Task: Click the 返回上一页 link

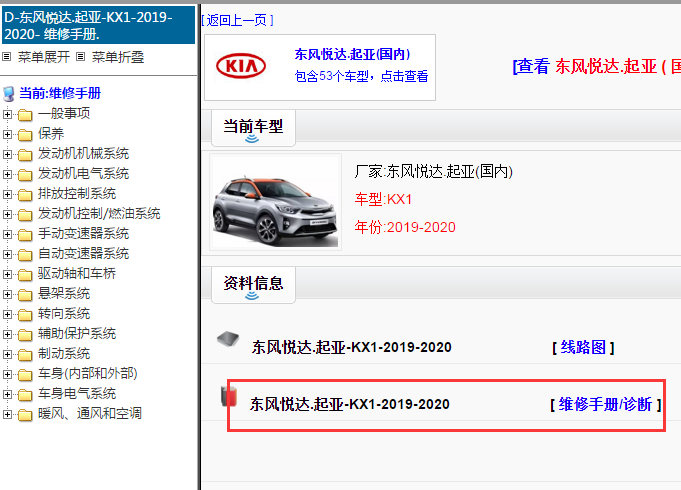Action: pos(238,20)
